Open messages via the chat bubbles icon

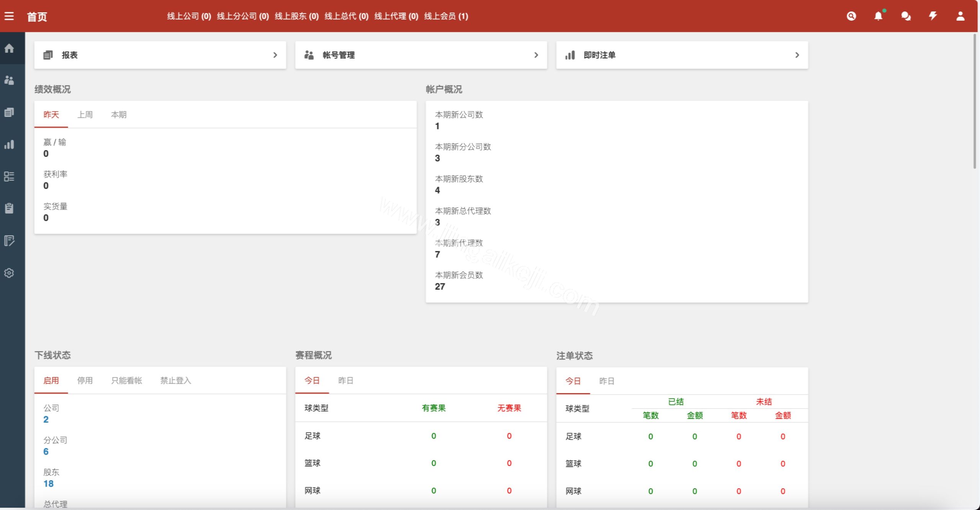pos(905,16)
